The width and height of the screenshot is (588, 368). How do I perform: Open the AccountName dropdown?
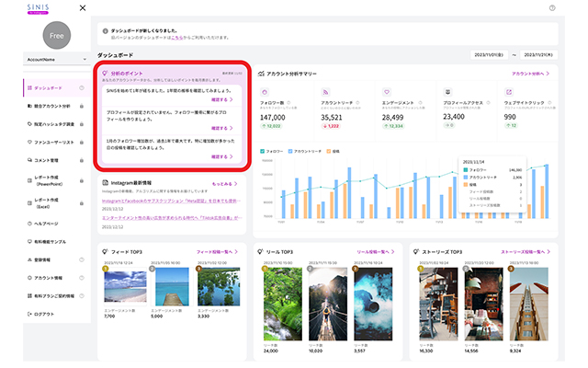(57, 59)
